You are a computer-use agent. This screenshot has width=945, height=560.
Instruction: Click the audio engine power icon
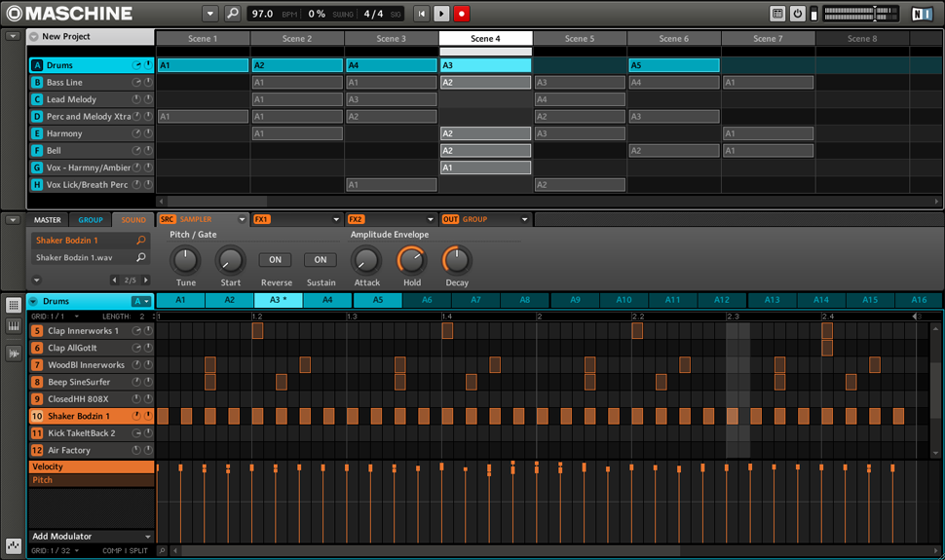[x=798, y=14]
